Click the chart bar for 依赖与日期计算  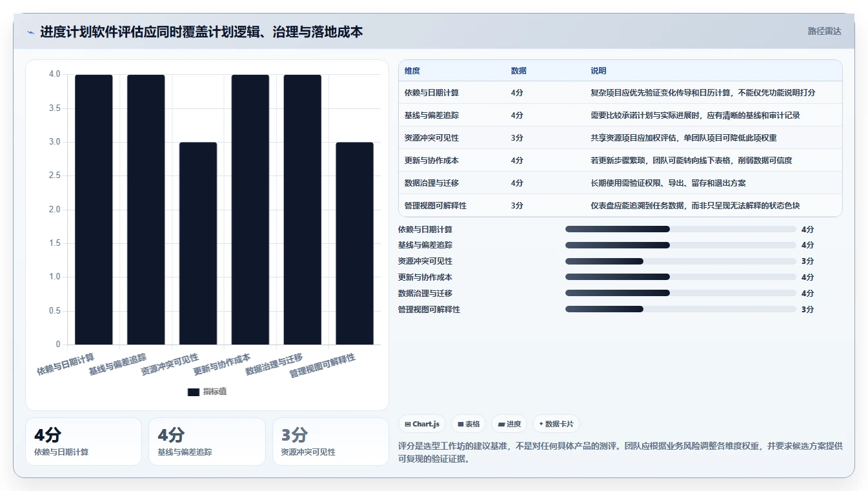point(94,210)
